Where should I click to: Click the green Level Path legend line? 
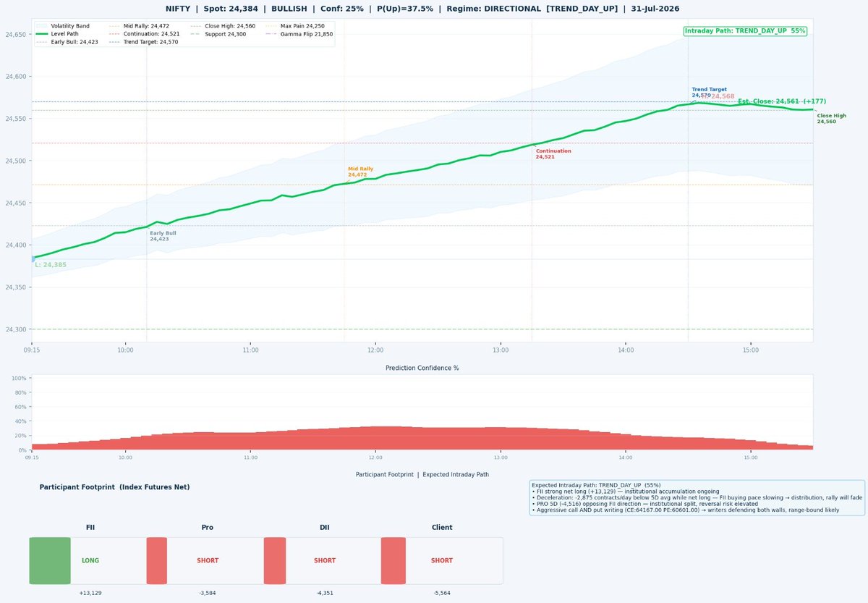click(41, 34)
